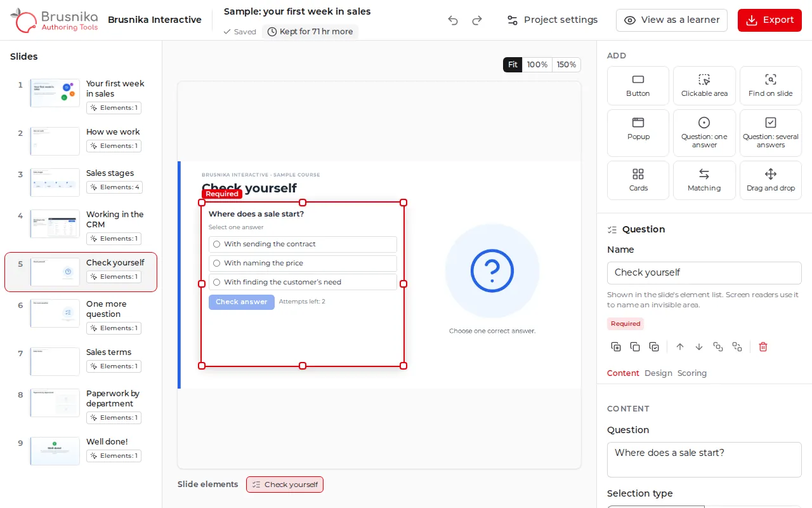
Task: Open Project settings
Action: (x=552, y=20)
